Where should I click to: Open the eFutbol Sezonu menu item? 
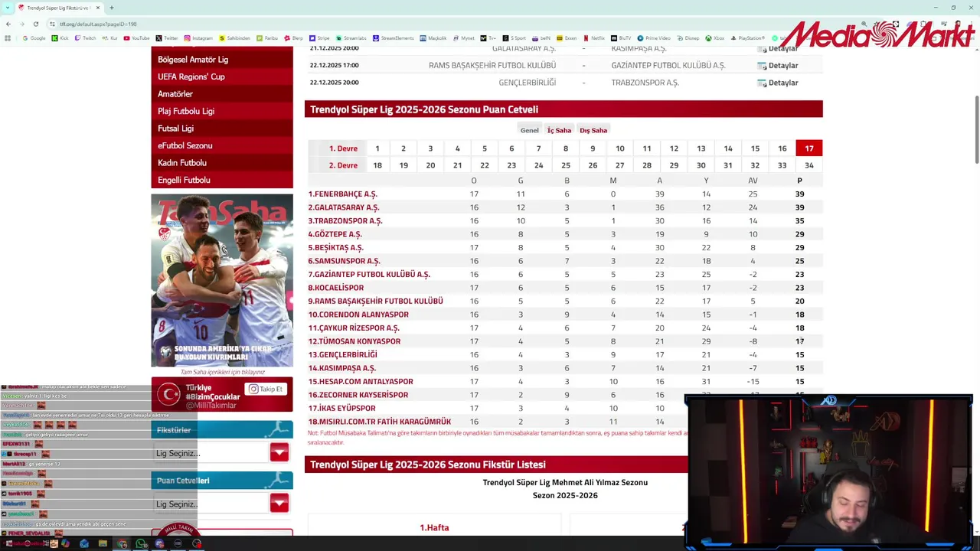click(222, 145)
